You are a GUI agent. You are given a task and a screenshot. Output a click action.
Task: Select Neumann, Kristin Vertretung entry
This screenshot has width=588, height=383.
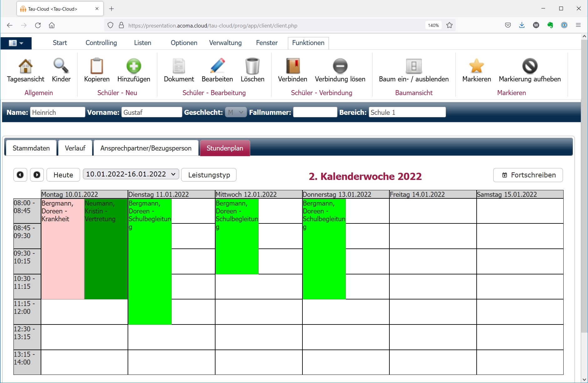pyautogui.click(x=106, y=249)
